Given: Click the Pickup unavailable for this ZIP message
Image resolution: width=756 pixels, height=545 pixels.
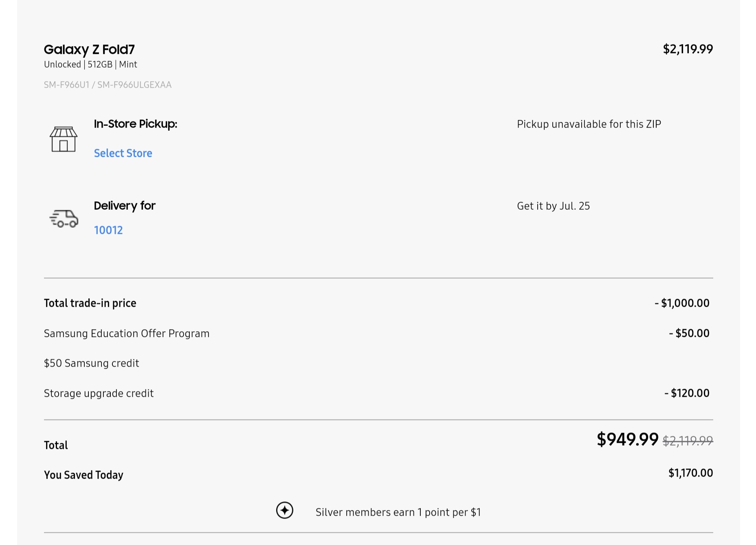Looking at the screenshot, I should pyautogui.click(x=589, y=124).
